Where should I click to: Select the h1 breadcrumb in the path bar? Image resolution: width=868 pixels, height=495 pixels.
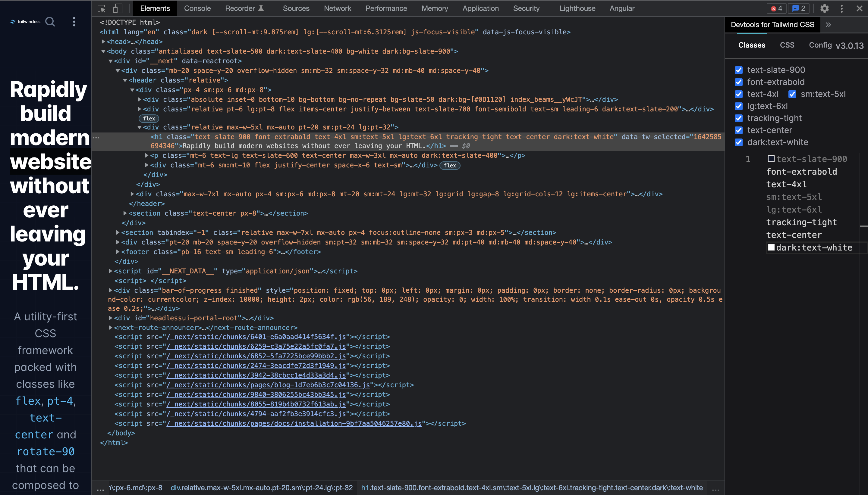coord(532,488)
